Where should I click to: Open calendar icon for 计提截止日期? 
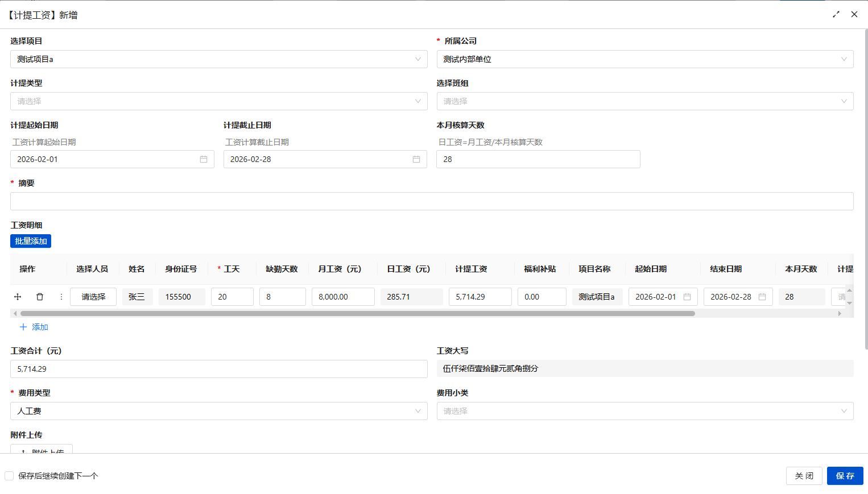416,159
